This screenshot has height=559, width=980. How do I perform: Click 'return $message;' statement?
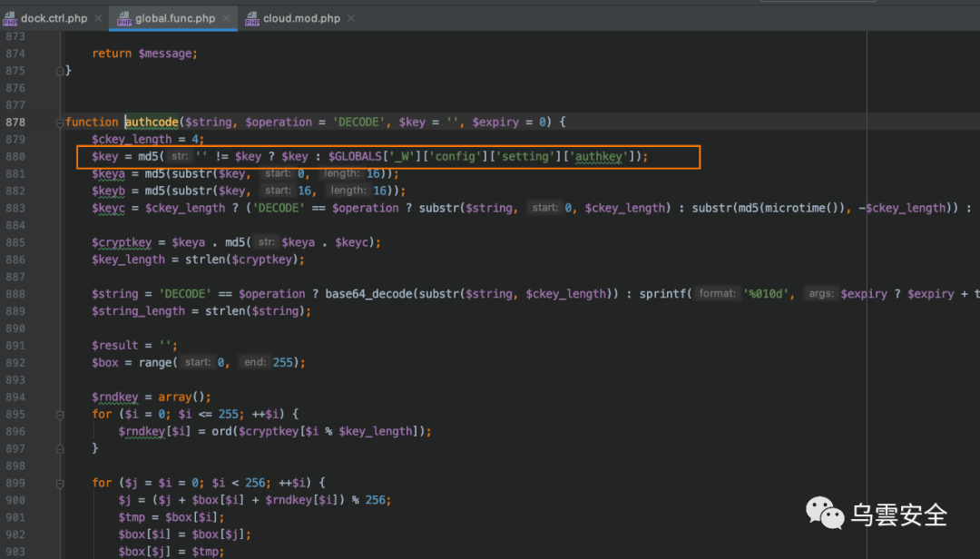[144, 54]
